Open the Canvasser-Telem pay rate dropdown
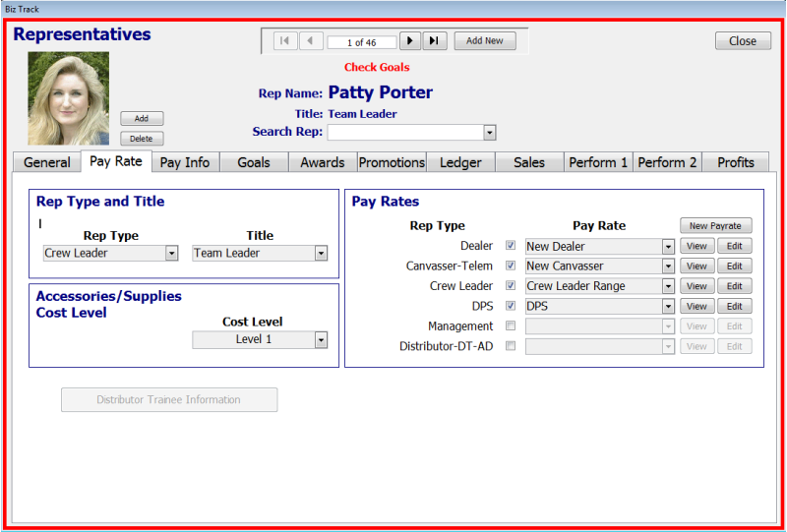This screenshot has width=787, height=532. [668, 266]
